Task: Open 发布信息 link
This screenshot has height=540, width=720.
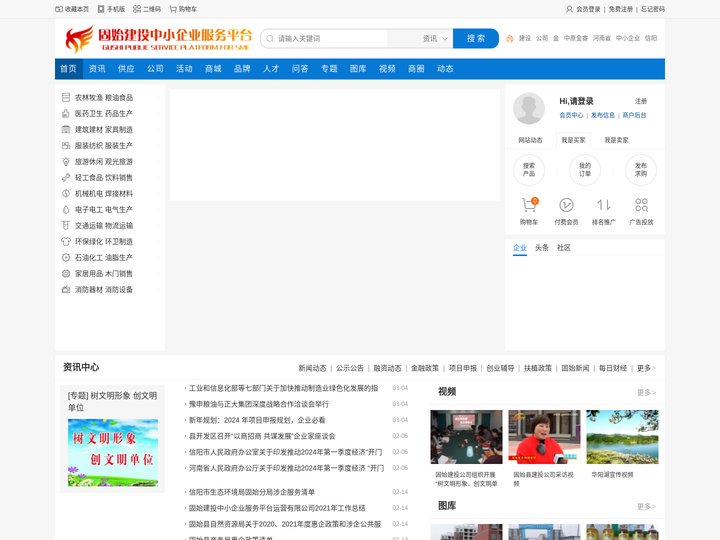Action: (602, 115)
